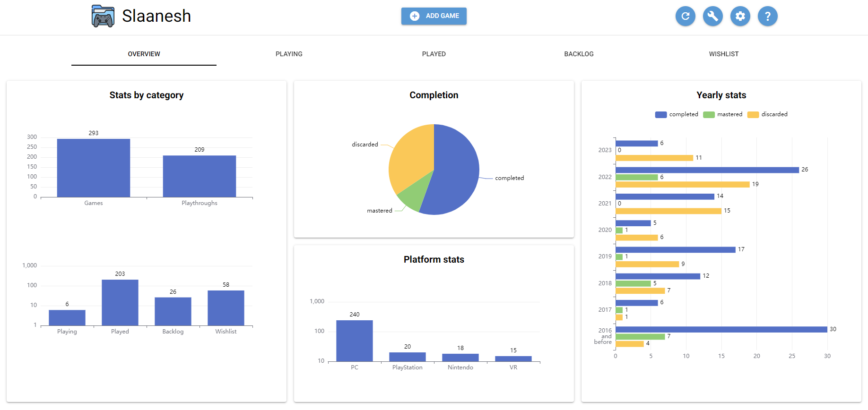The width and height of the screenshot is (868, 410).
Task: Click the '2023' year axis label
Action: click(605, 150)
